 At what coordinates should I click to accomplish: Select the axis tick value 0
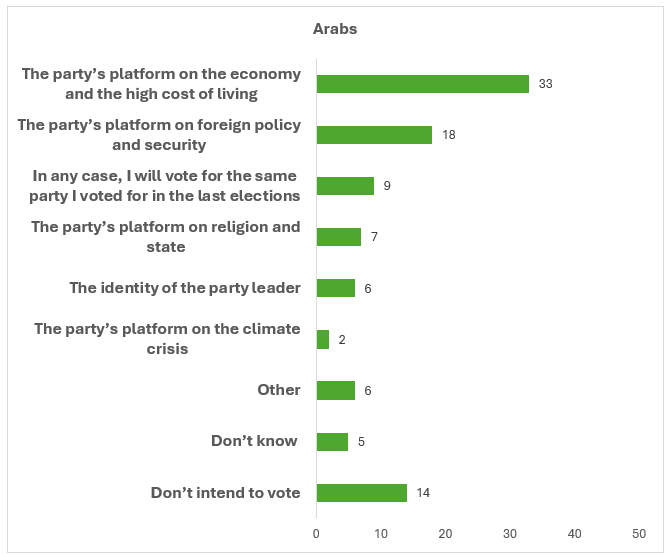tap(316, 534)
